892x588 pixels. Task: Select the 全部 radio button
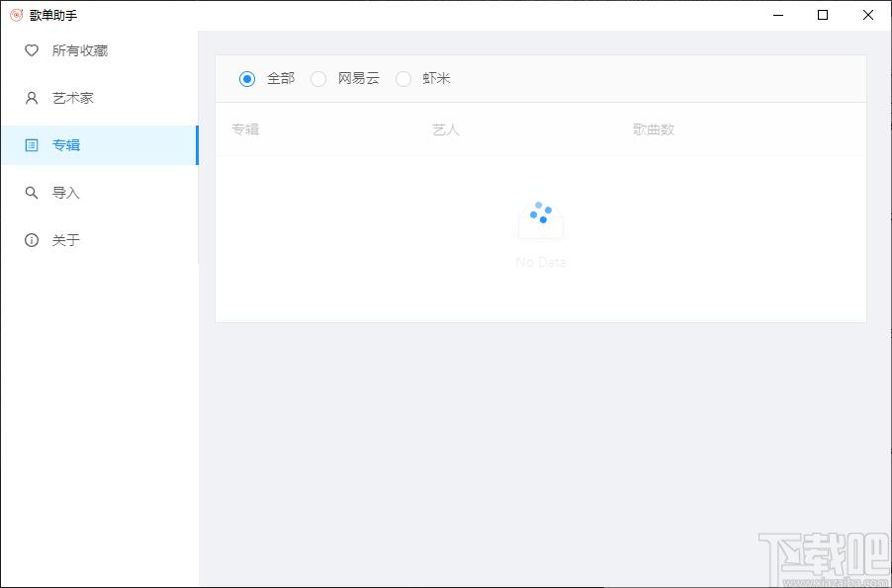(247, 78)
